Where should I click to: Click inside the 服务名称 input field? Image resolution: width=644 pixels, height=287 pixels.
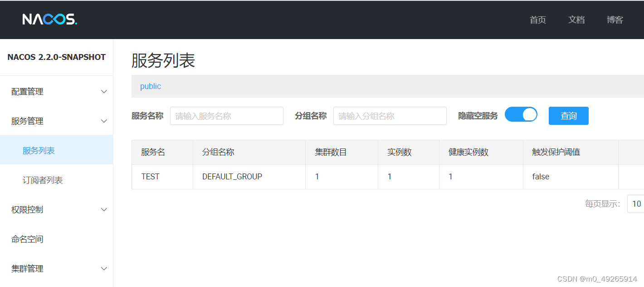tap(226, 116)
